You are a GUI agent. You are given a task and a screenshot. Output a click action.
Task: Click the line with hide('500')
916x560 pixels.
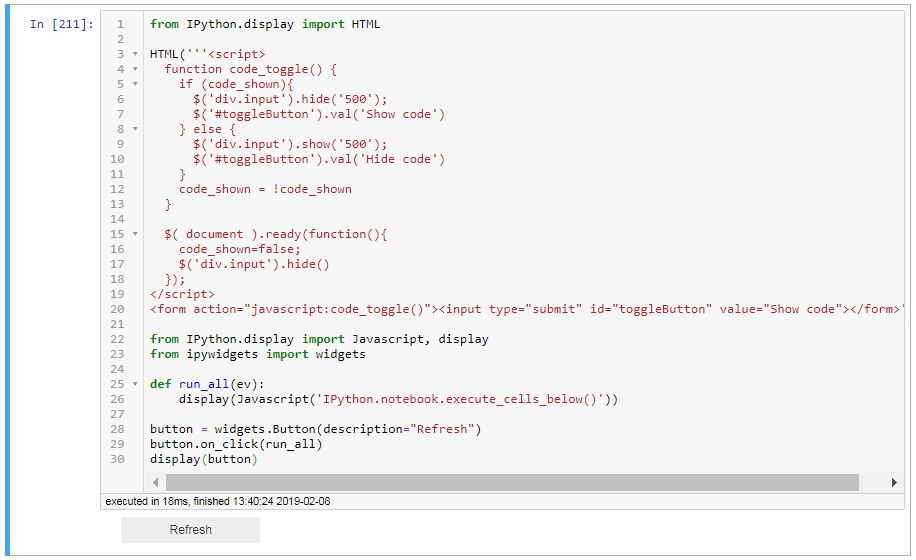290,99
